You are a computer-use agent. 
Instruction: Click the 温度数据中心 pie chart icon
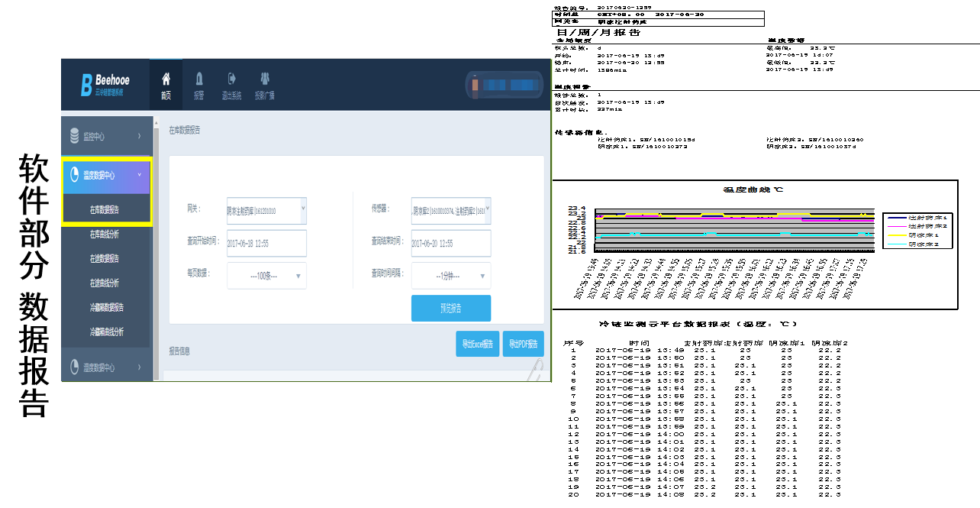74,175
